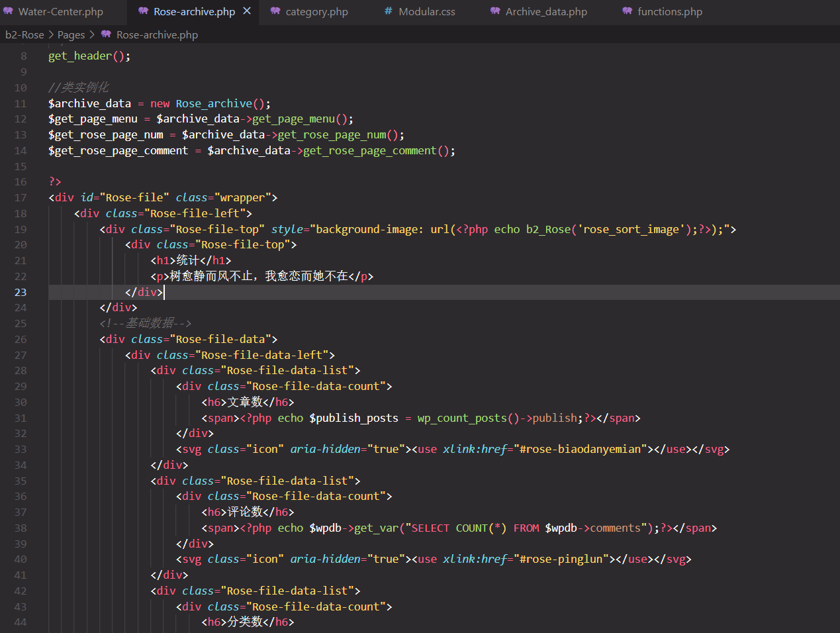Screen dimensions: 840x633
Task: Click PHP icon on functions.php tab
Action: pos(627,11)
